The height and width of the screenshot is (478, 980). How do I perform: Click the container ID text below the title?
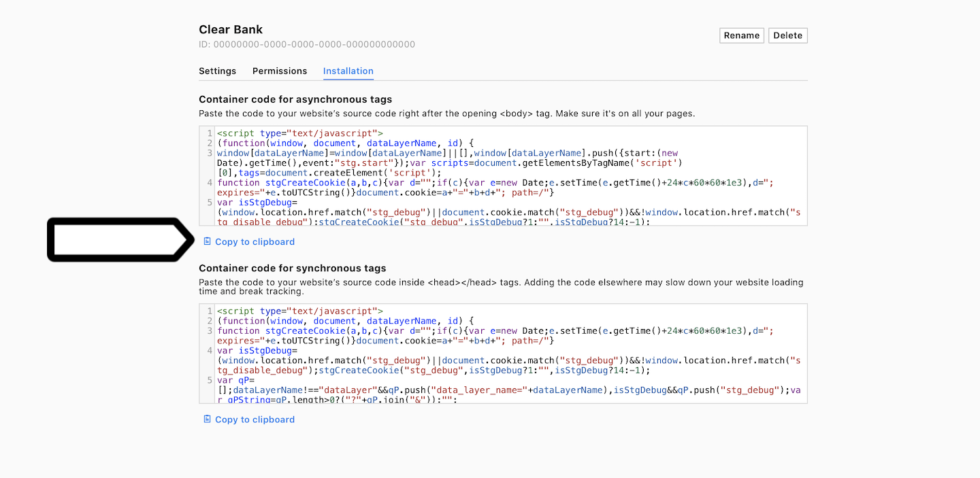[x=306, y=44]
